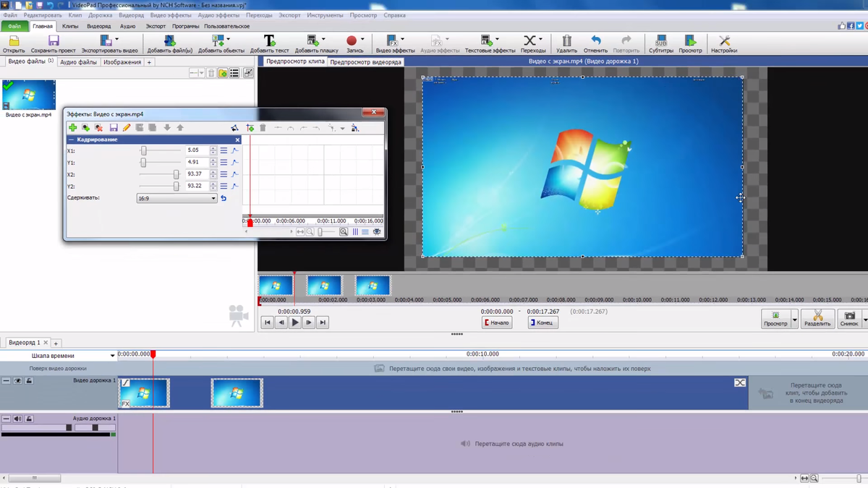
Task: Click the play button under preview
Action: (294, 322)
